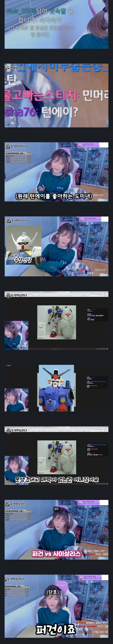113x644 pixels.
Task: Select the Noir_0506 username in the whisper message
Action: [21, 11]
